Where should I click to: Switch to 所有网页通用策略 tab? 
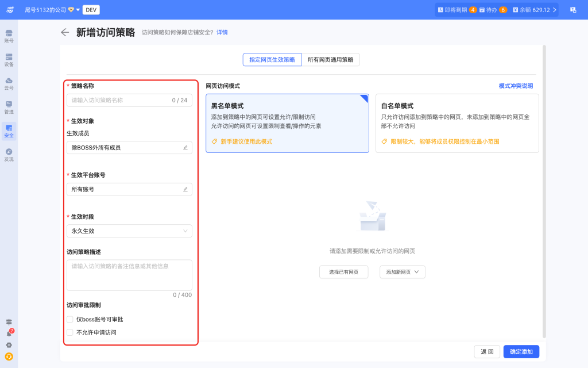(330, 60)
